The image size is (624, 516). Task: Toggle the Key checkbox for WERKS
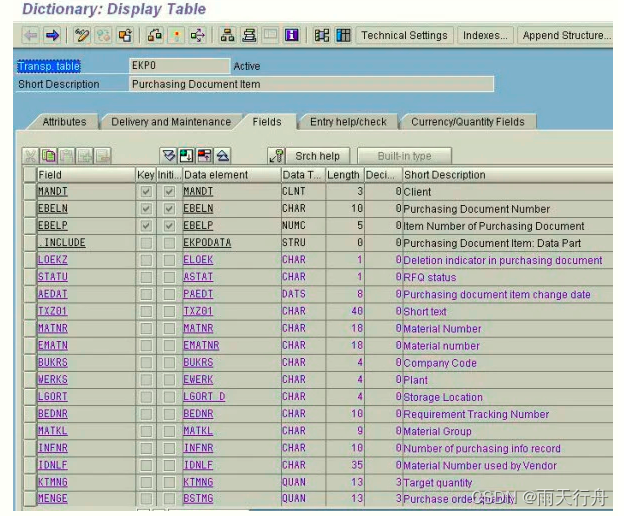(146, 380)
